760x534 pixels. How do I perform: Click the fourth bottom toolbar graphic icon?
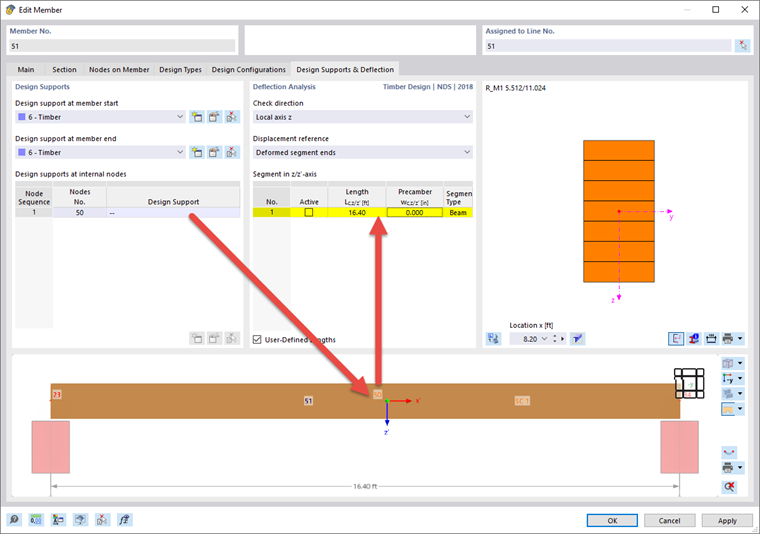tap(80, 520)
